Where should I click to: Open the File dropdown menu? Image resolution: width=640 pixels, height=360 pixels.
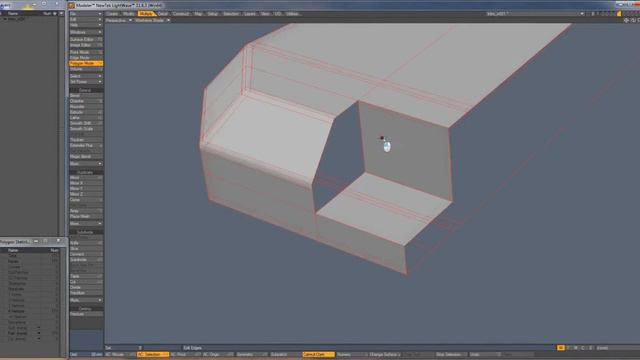point(86,14)
